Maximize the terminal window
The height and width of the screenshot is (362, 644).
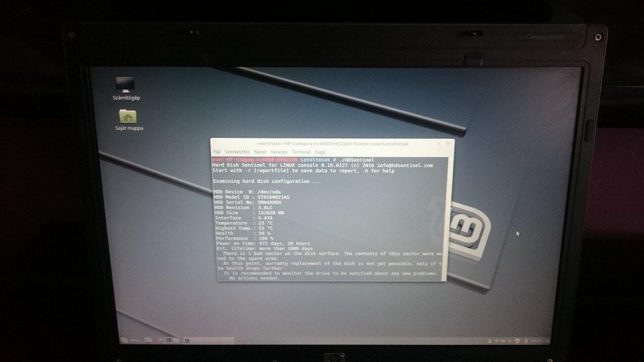click(x=439, y=144)
